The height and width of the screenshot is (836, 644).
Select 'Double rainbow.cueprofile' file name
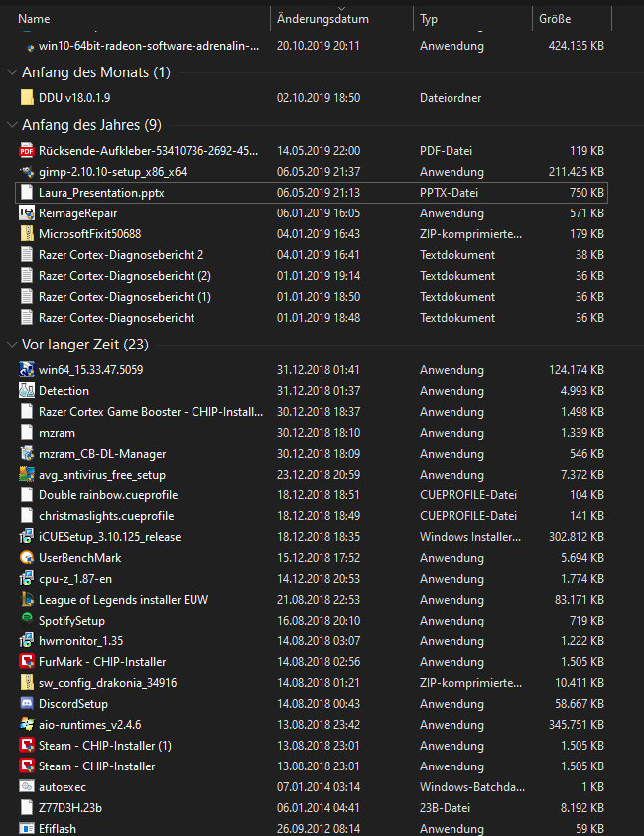click(108, 495)
